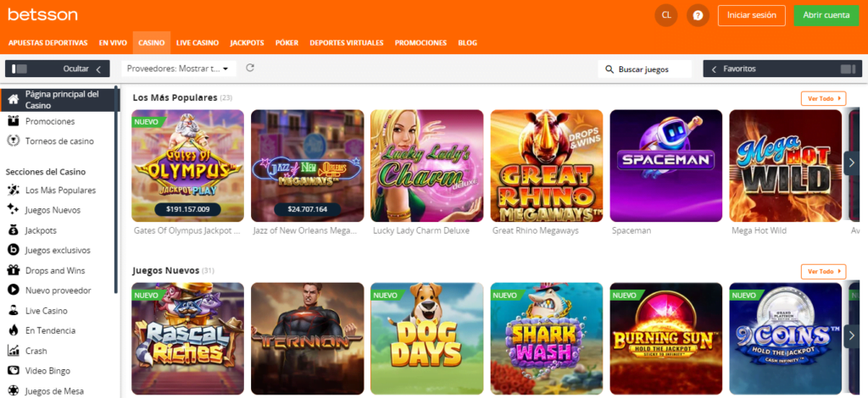Click the gift icon beside Promociones
The width and height of the screenshot is (868, 398).
tap(14, 121)
